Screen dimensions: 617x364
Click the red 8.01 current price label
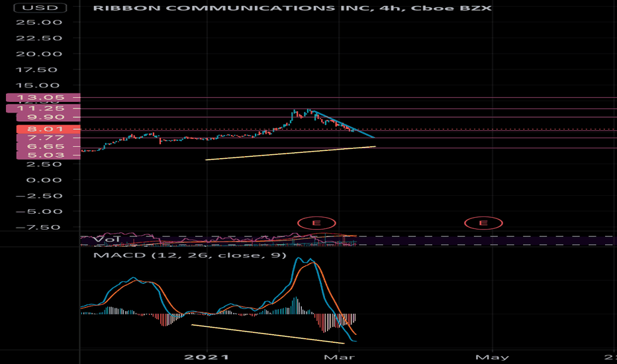(x=48, y=128)
